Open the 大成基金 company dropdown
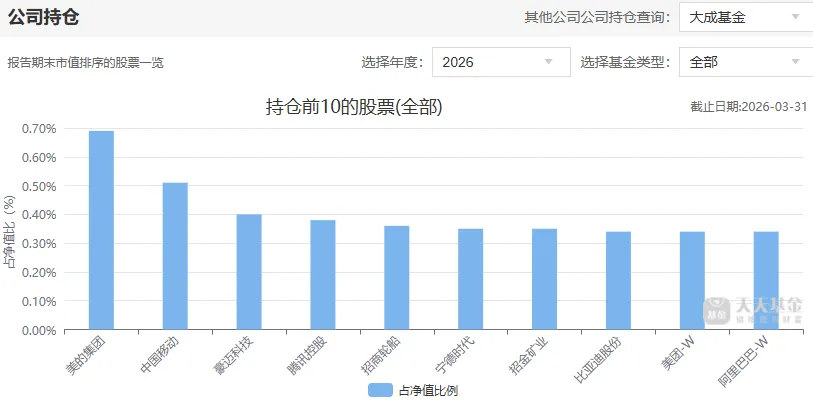Screen dimensions: 813x404 click(746, 18)
